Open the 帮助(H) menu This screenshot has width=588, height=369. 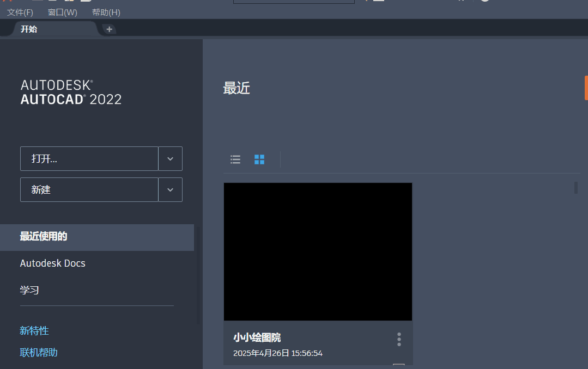pos(106,13)
